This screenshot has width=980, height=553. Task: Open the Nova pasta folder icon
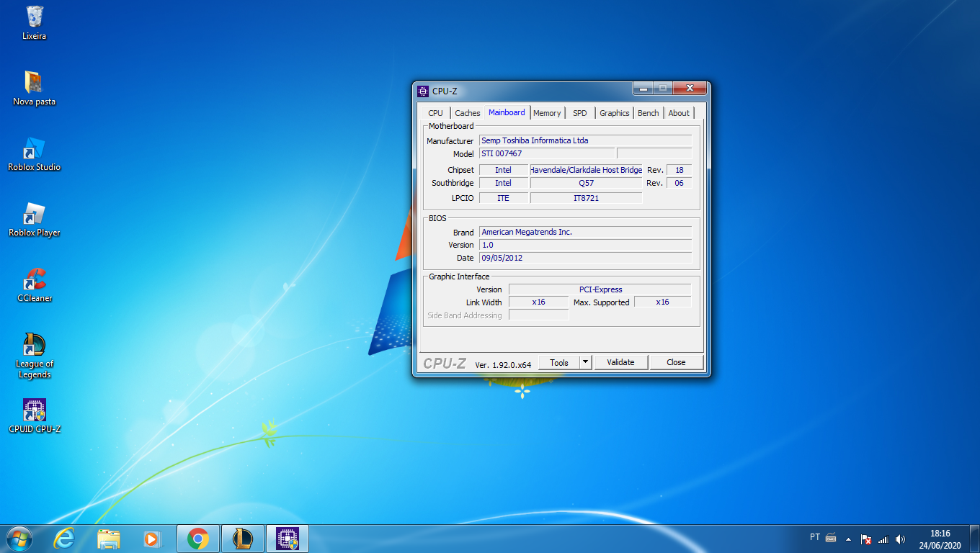click(x=34, y=88)
